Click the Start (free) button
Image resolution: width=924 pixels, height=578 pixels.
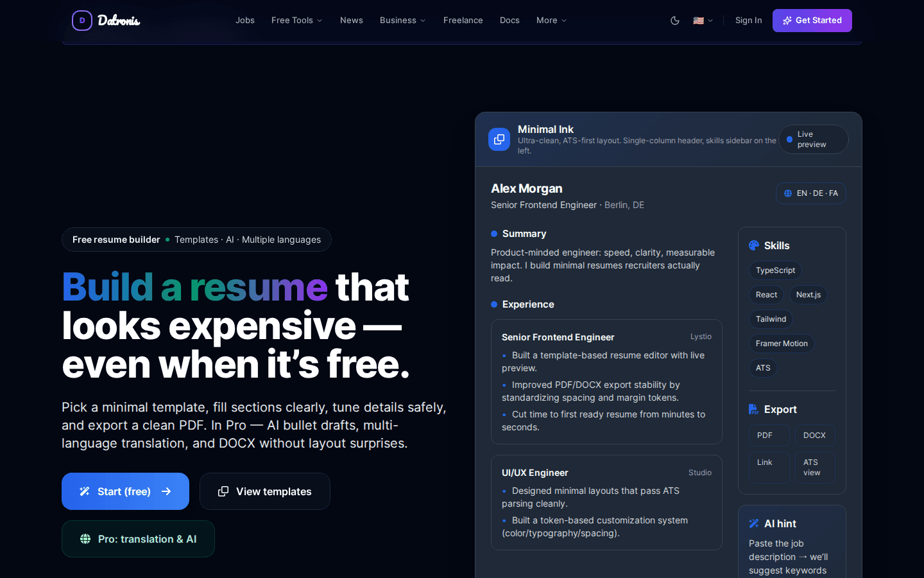tap(125, 491)
